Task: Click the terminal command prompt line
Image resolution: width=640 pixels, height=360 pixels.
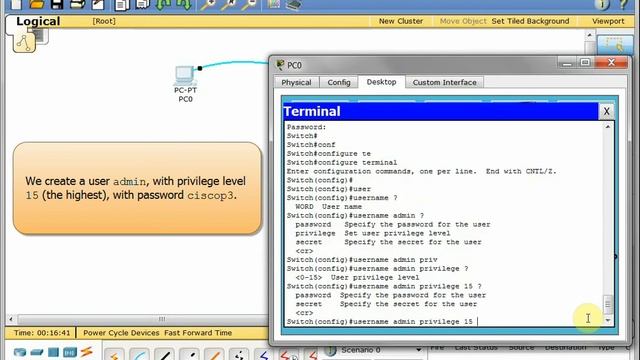Action: 382,322
